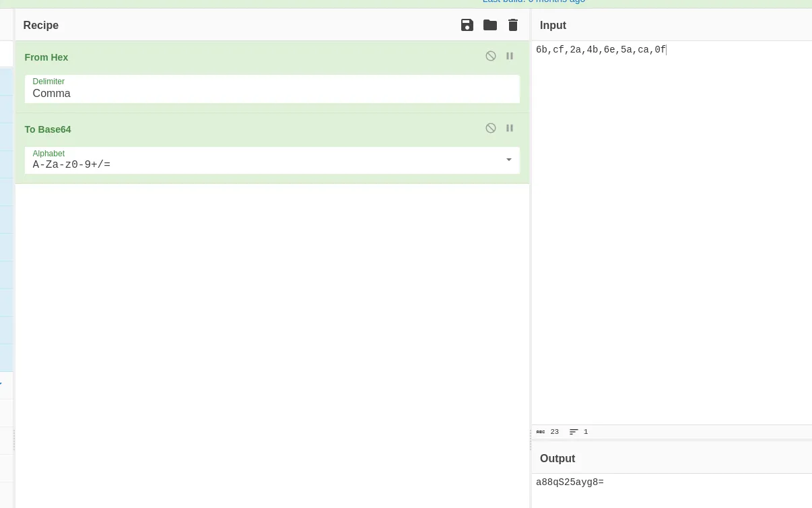Click the input line count icon
The width and height of the screenshot is (812, 508).
point(574,432)
